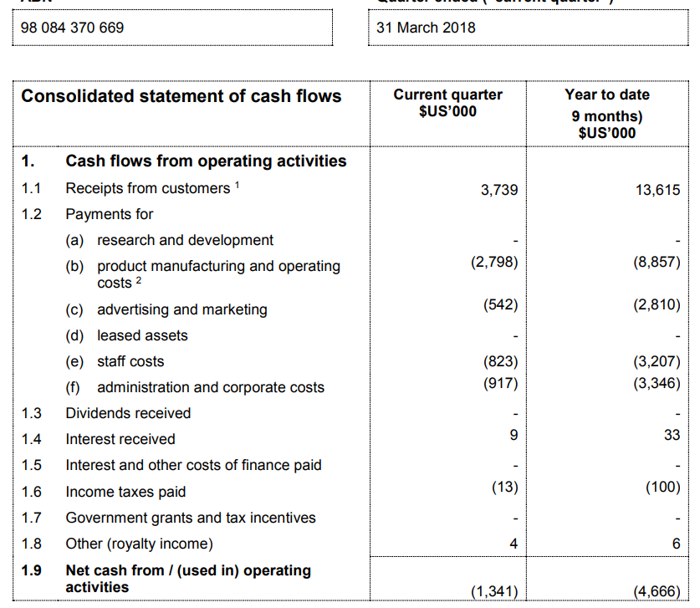Click the Interest received row label
This screenshot has height=608, width=700.
120,439
